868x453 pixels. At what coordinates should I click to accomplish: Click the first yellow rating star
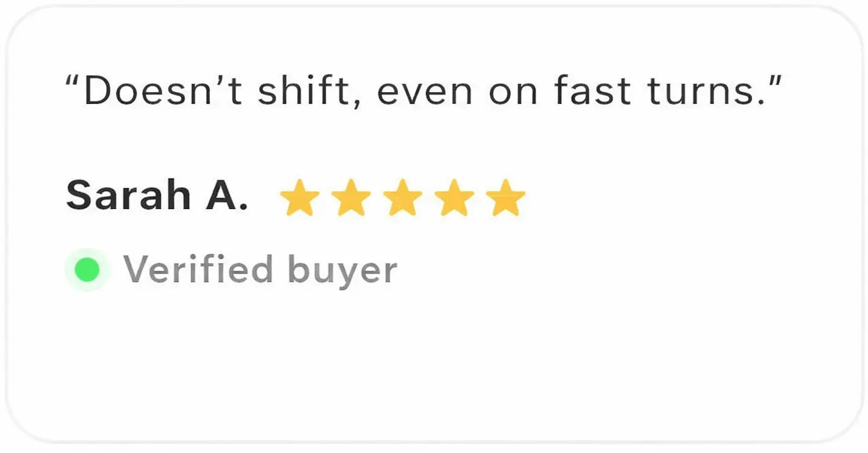(299, 198)
